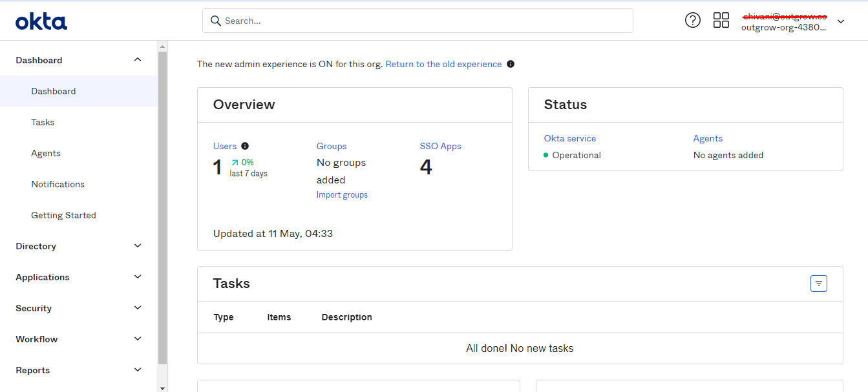Click the info icon beside Users
The image size is (868, 392).
pyautogui.click(x=245, y=146)
